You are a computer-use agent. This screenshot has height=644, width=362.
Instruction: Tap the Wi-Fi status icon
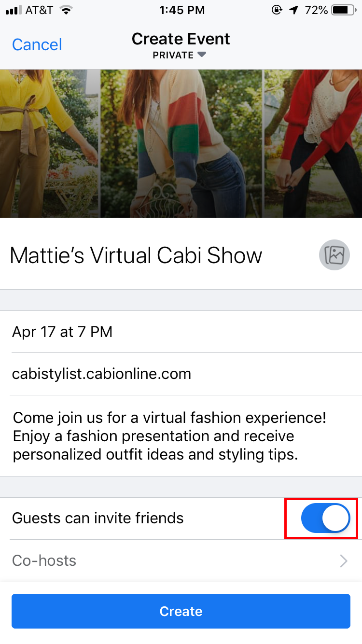pos(66,10)
